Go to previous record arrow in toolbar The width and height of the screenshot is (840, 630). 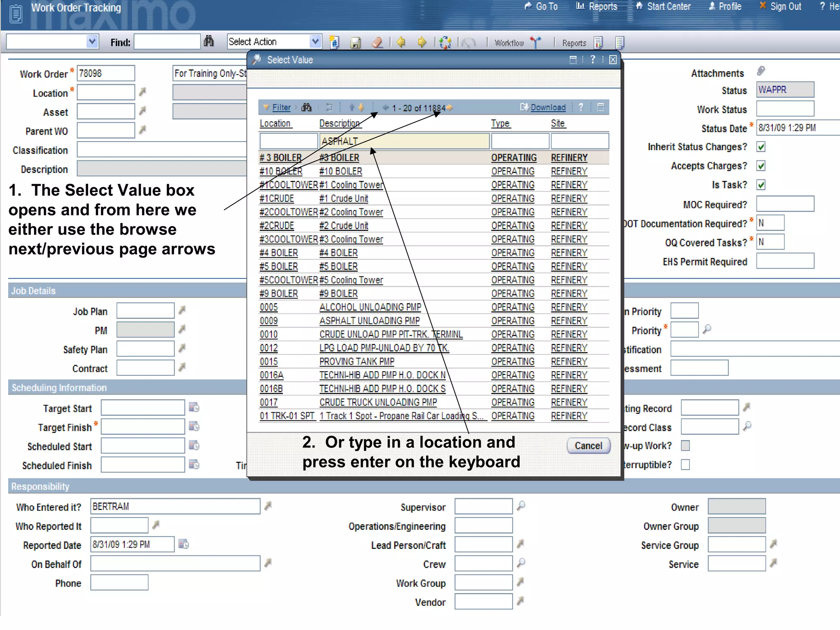[x=401, y=42]
